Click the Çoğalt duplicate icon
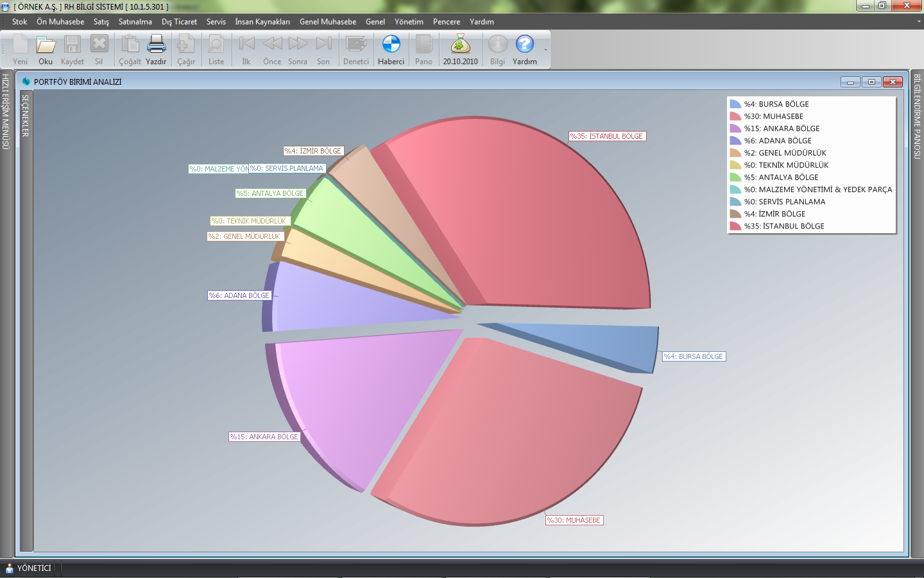 coord(130,45)
